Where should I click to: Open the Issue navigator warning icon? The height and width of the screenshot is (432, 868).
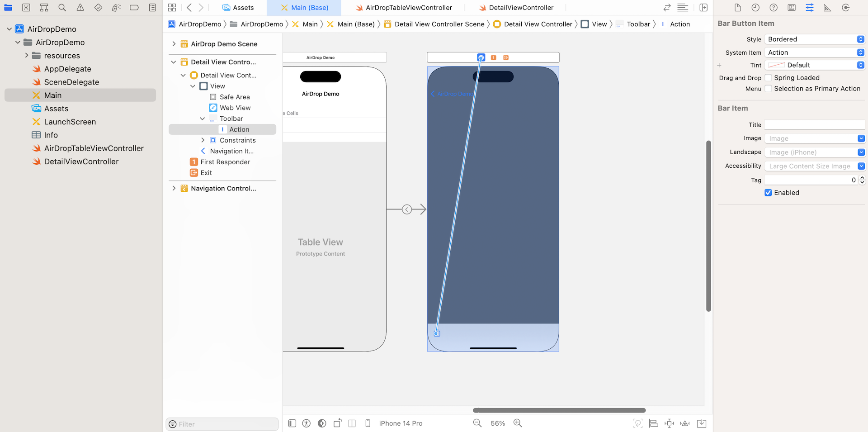(x=80, y=8)
